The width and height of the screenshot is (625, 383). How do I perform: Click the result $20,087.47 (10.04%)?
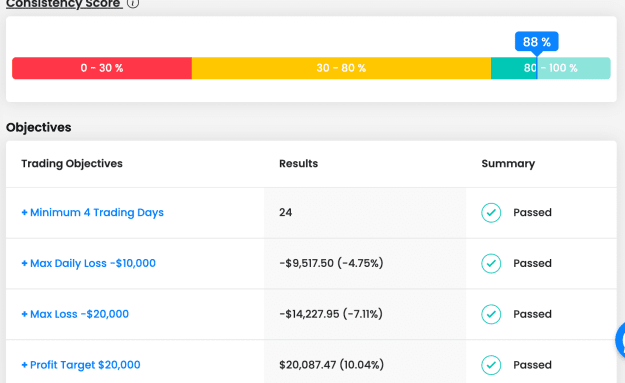332,365
